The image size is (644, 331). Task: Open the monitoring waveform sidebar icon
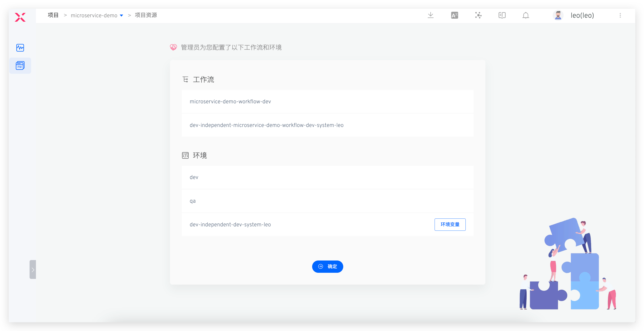pyautogui.click(x=20, y=48)
